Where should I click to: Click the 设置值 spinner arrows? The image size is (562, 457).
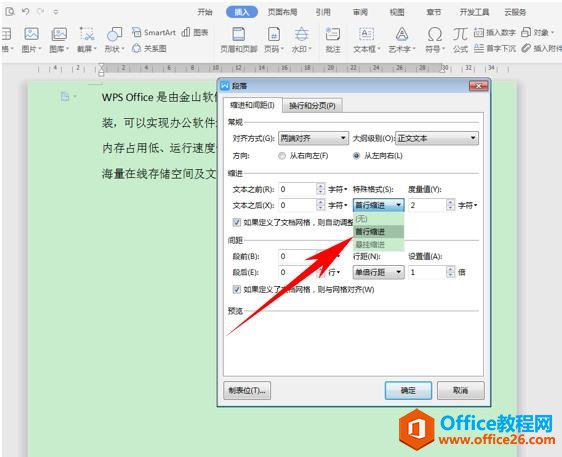click(451, 272)
